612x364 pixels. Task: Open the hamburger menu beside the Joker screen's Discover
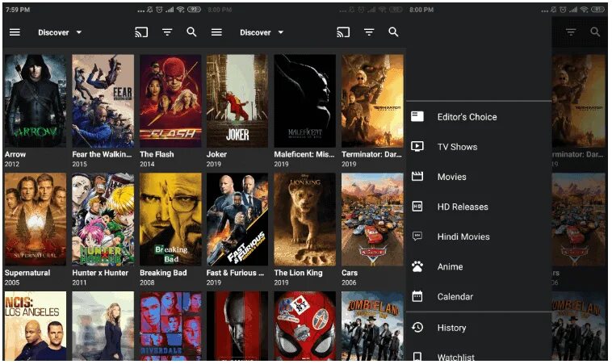coord(216,32)
